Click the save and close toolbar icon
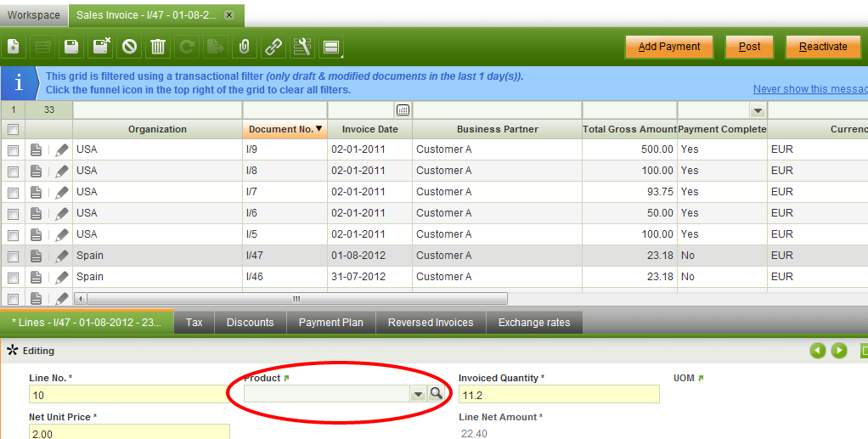This screenshot has width=868, height=439. tap(101, 47)
